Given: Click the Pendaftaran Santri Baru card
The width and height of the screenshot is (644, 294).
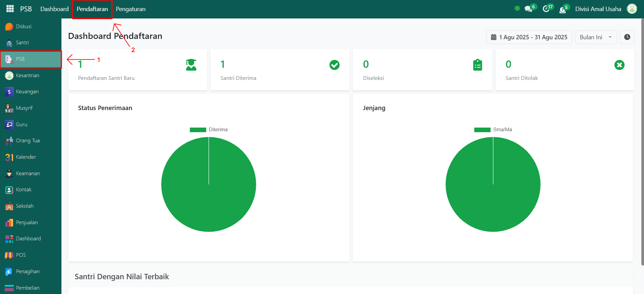Looking at the screenshot, I should point(137,70).
